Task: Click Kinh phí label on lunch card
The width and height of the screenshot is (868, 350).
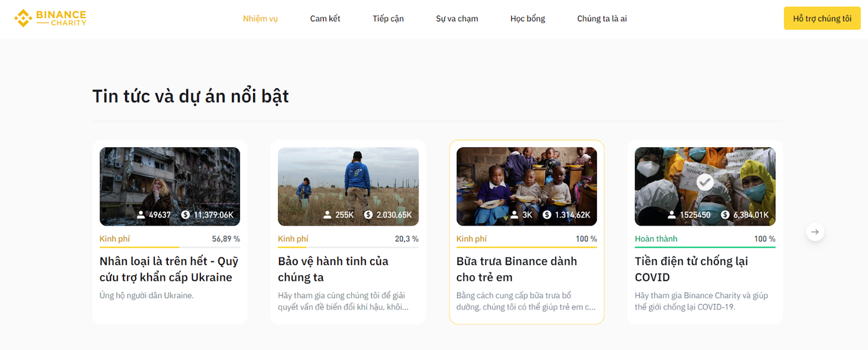Action: (x=471, y=239)
